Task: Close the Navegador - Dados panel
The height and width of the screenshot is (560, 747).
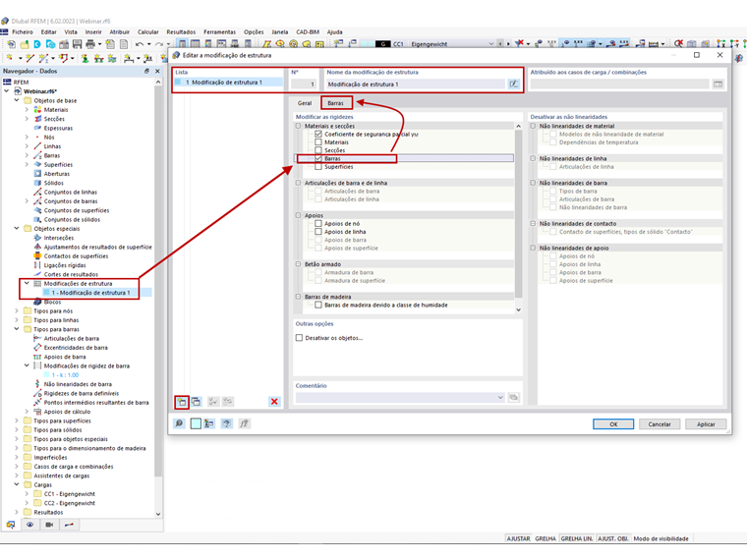Action: (157, 71)
